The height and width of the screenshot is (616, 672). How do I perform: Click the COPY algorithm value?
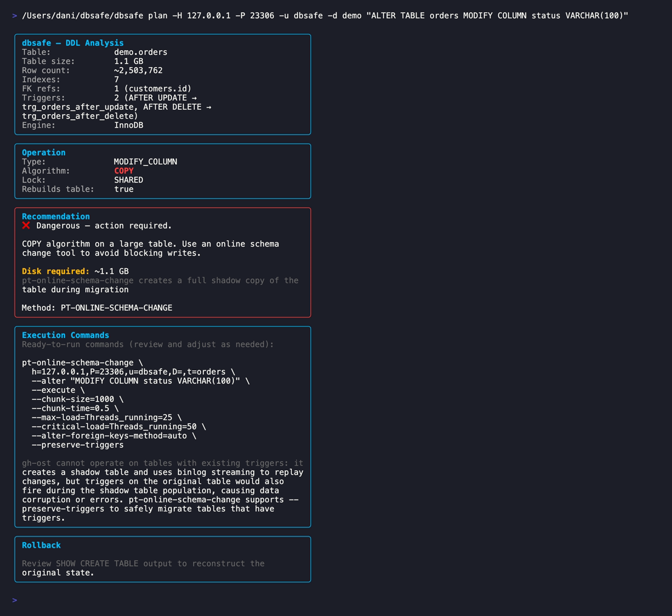click(124, 170)
